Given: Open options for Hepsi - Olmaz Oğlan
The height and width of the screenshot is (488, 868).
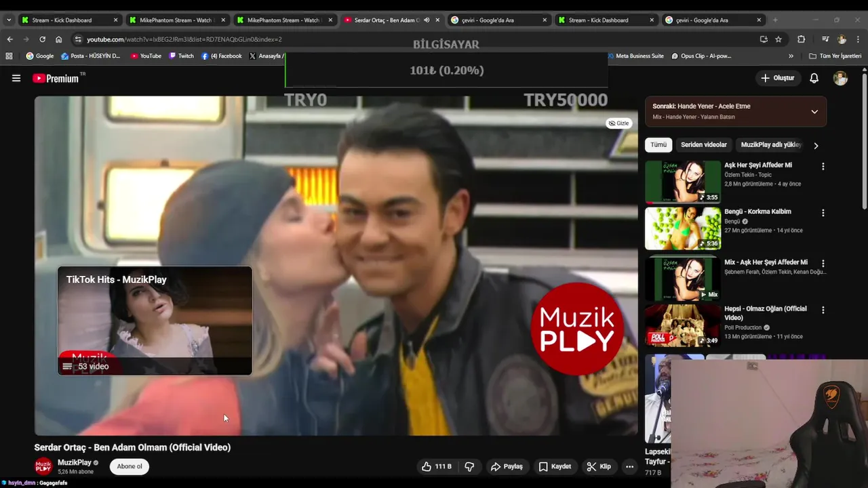Looking at the screenshot, I should 823,310.
